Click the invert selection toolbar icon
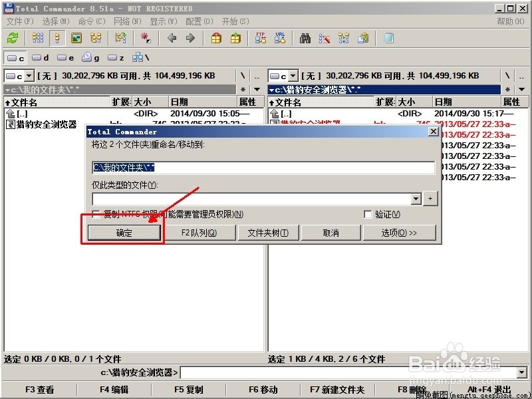The image size is (532, 399). [x=121, y=38]
